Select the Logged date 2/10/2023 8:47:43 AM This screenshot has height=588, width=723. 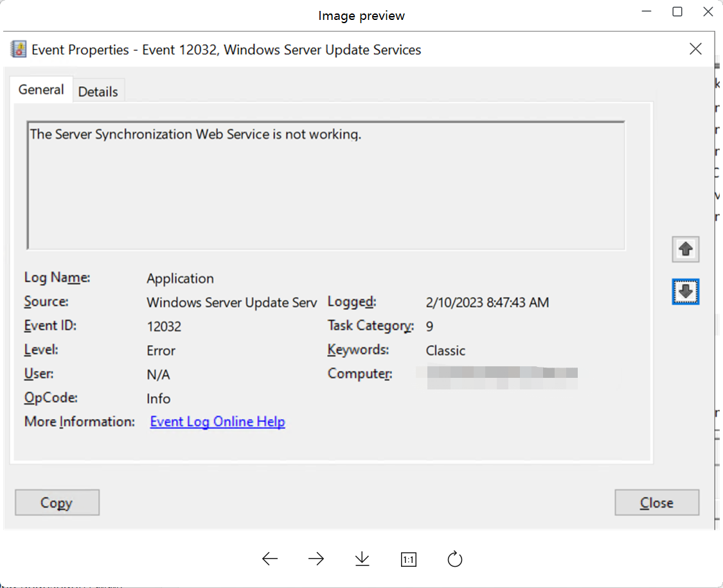point(487,303)
